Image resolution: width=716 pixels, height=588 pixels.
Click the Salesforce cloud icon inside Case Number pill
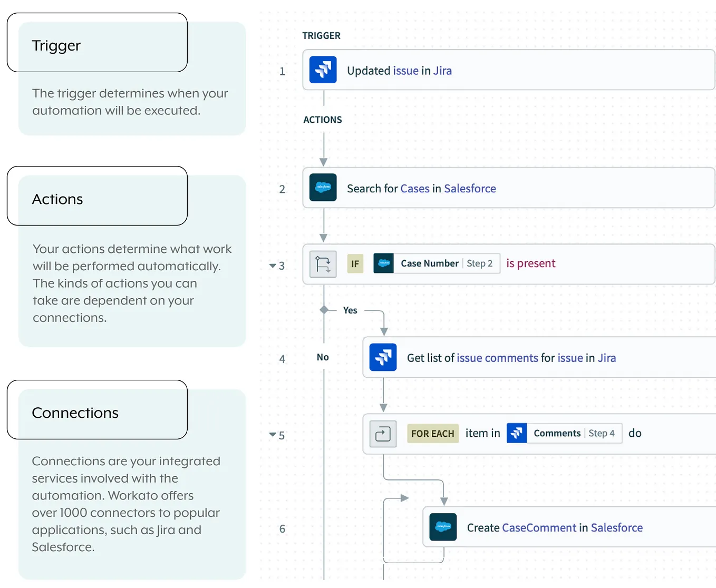[x=384, y=263]
